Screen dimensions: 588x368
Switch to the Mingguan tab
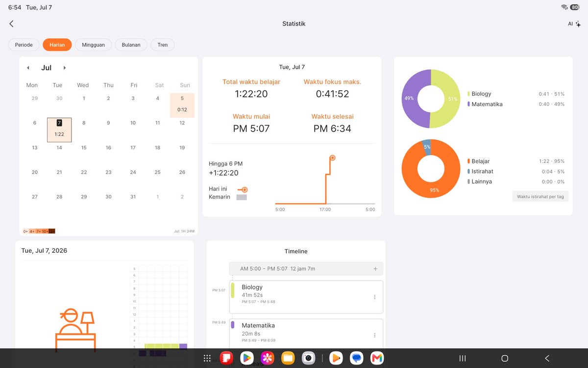pos(93,45)
